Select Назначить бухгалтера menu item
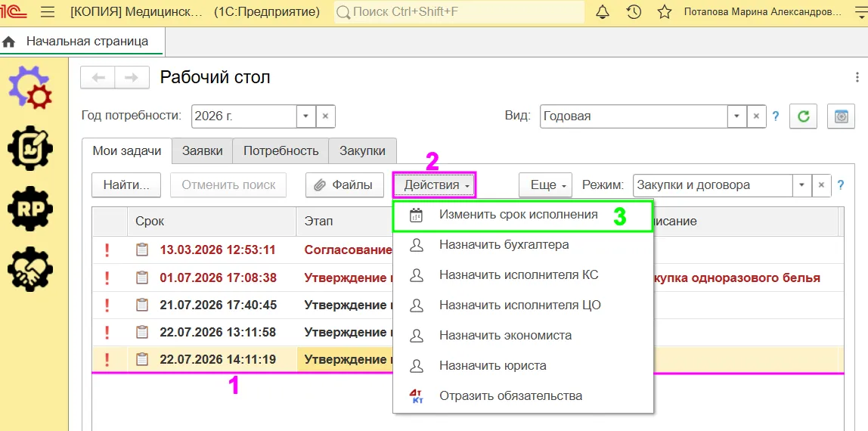This screenshot has width=868, height=431. point(522,244)
